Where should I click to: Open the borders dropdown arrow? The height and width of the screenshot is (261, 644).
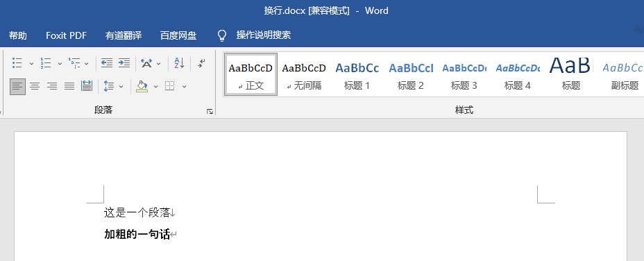(185, 86)
